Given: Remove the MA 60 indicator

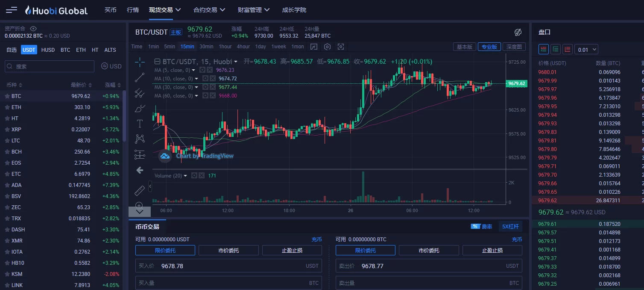Looking at the screenshot, I should (212, 96).
